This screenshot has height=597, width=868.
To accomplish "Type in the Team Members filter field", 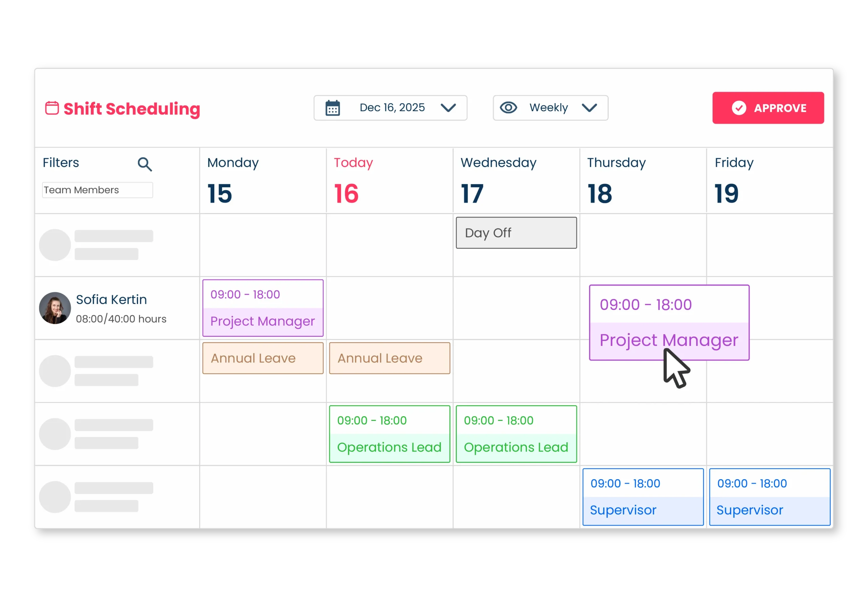I will (97, 190).
